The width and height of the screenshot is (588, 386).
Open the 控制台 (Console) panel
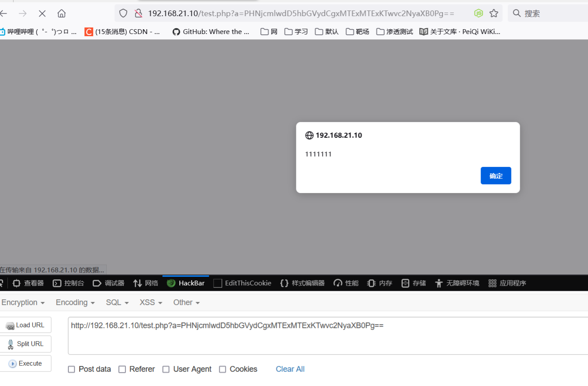(x=68, y=283)
